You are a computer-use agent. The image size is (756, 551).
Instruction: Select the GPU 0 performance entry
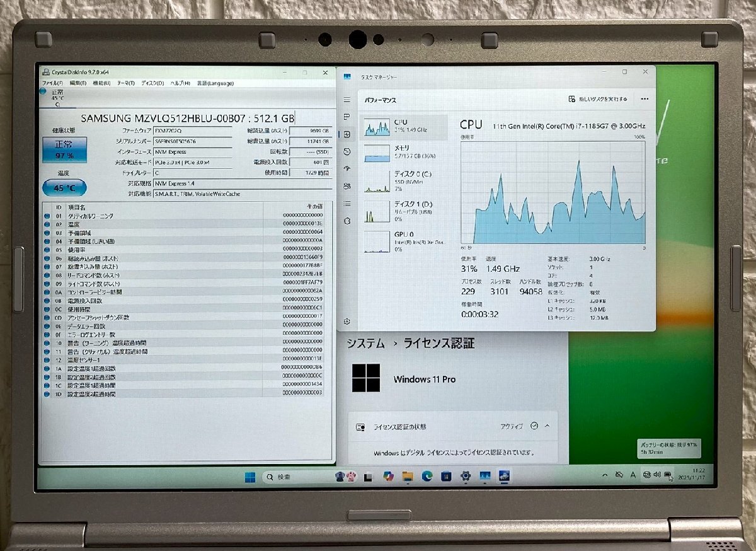tap(404, 241)
